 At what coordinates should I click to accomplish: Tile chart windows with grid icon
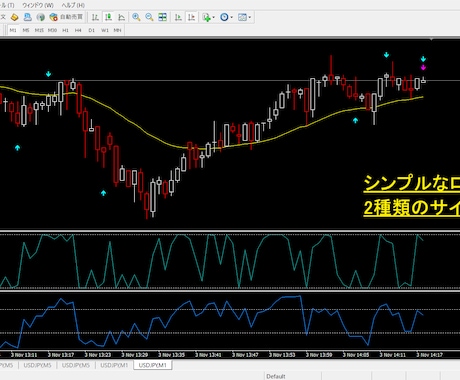[162, 17]
